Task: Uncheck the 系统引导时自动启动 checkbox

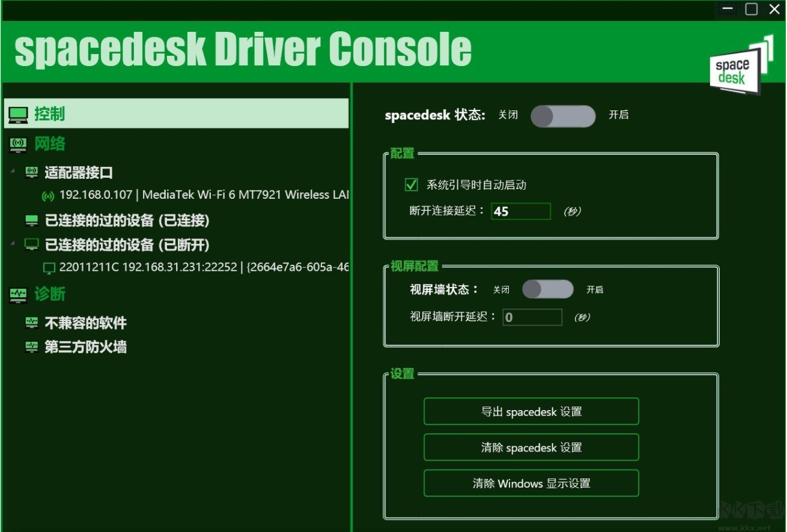Action: [x=412, y=185]
